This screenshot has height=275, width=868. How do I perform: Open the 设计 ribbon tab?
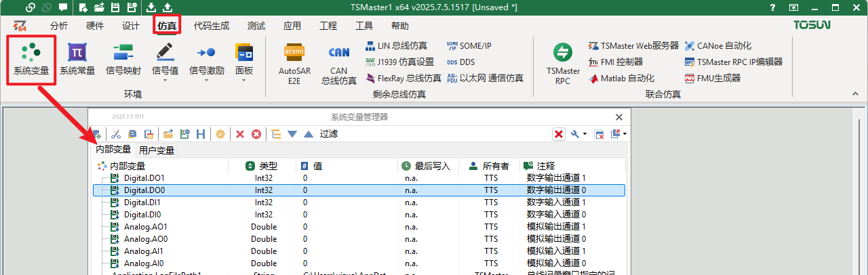[131, 26]
